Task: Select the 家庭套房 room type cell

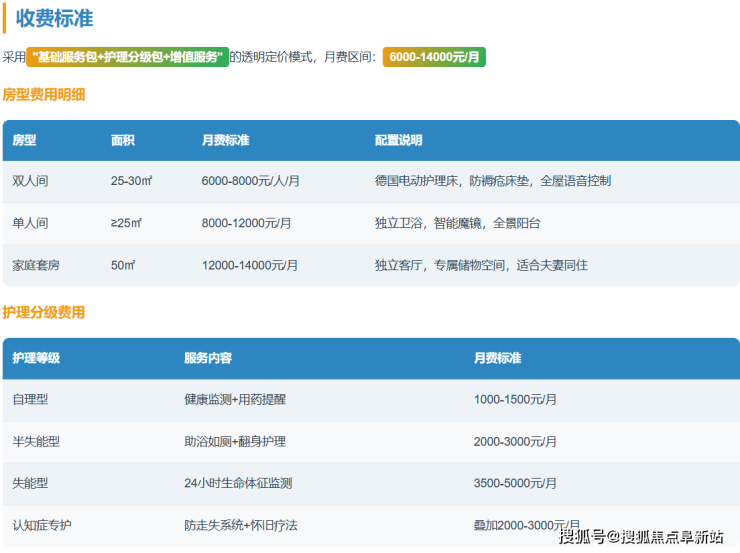Action: tap(36, 265)
